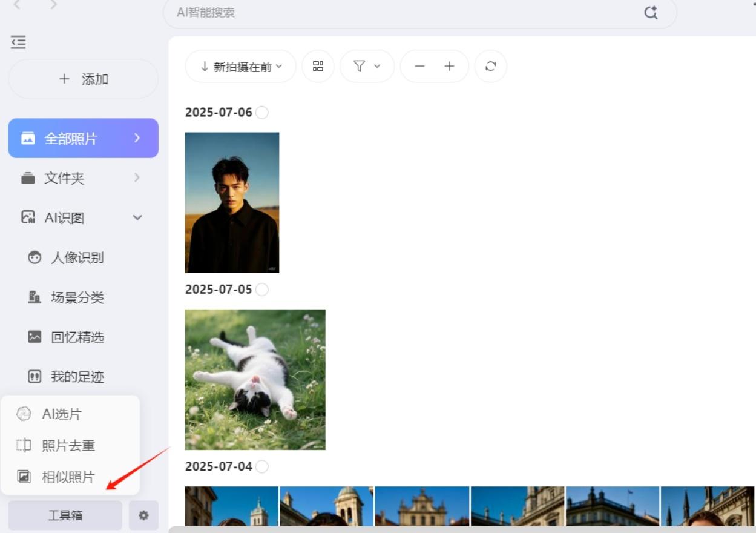
Task: Click the plus icon in 添加 button
Action: click(x=64, y=79)
